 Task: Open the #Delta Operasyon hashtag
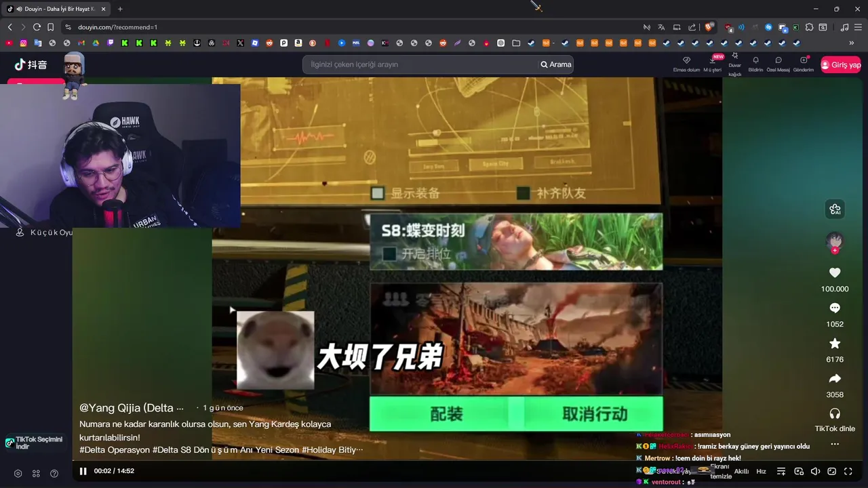[115, 449]
